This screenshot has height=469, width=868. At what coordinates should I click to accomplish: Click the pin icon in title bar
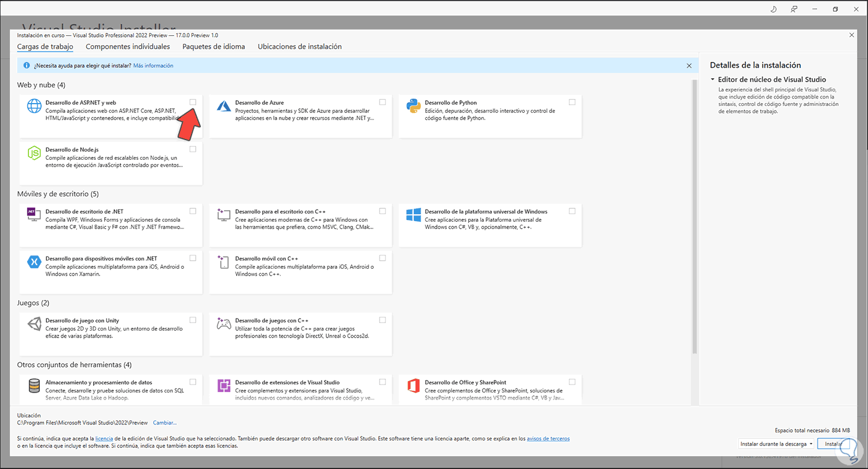794,9
